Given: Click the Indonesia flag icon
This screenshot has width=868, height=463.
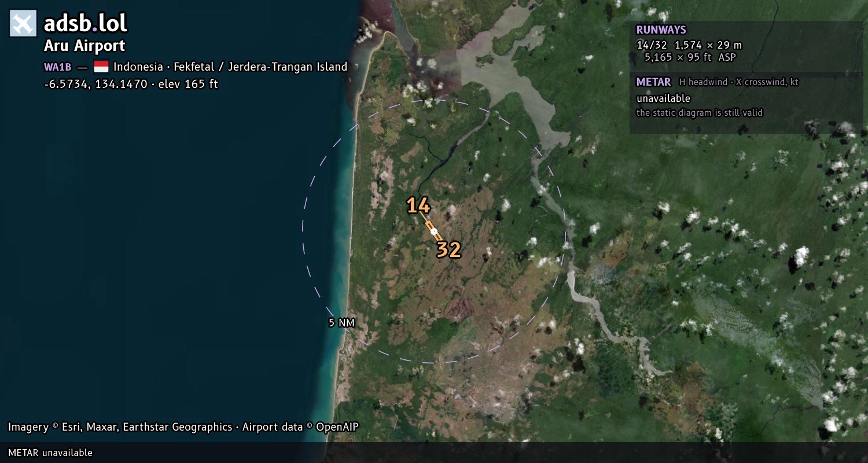Looking at the screenshot, I should click(101, 67).
